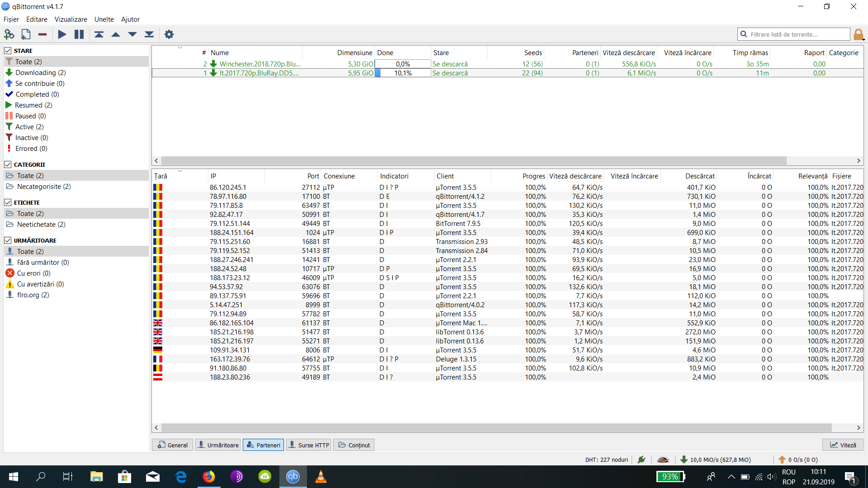
Task: Toggle the URMĂRITOARE filter section
Action: [8, 240]
